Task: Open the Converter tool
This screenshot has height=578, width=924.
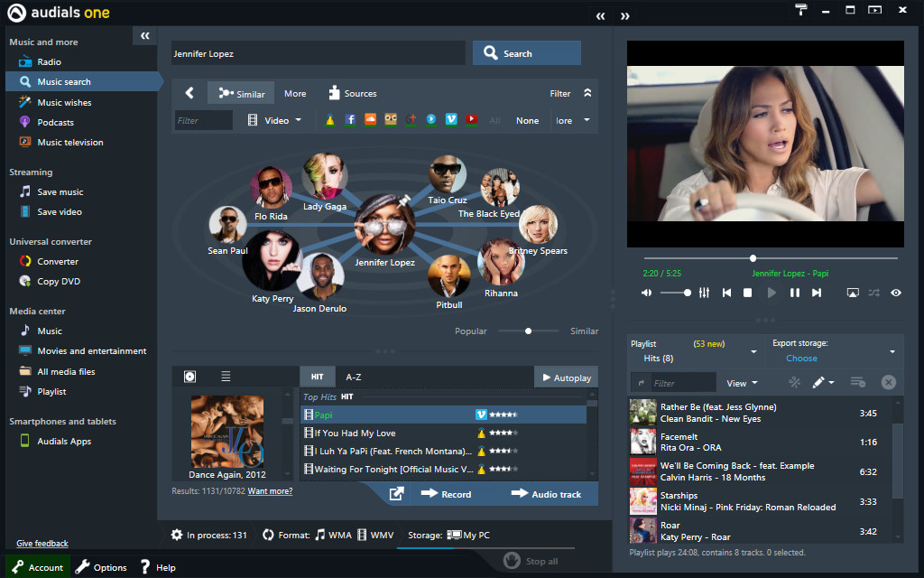Action: coord(56,261)
